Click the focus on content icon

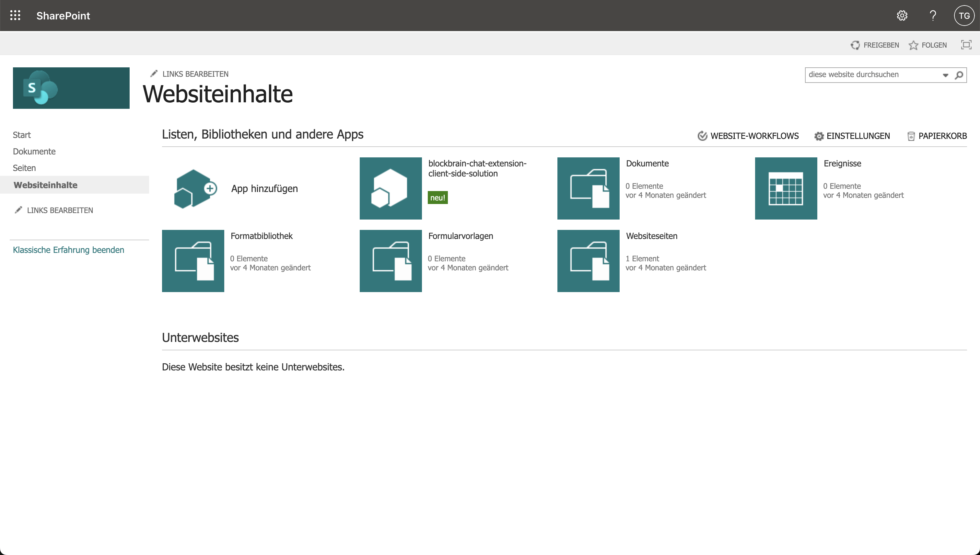pos(966,45)
